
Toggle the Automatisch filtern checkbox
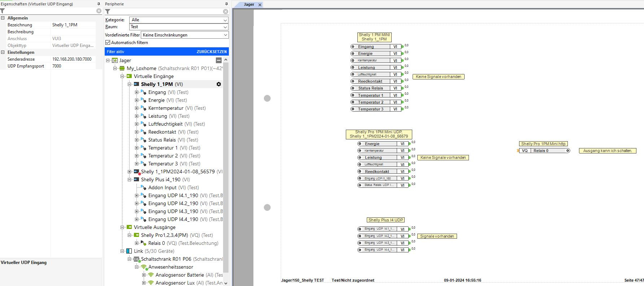(108, 43)
